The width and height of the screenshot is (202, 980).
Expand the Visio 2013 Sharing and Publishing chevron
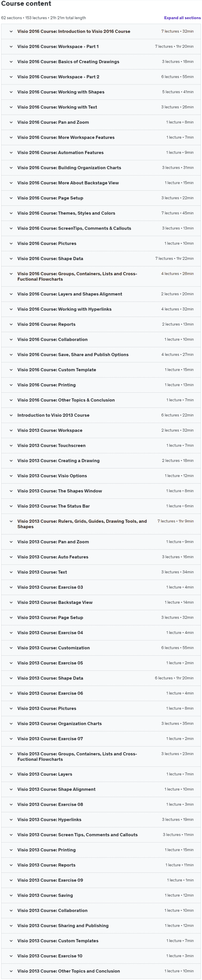tap(11, 926)
